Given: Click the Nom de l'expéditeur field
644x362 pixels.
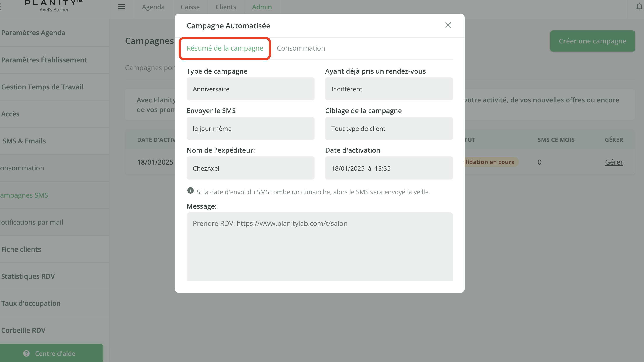Looking at the screenshot, I should [x=250, y=168].
